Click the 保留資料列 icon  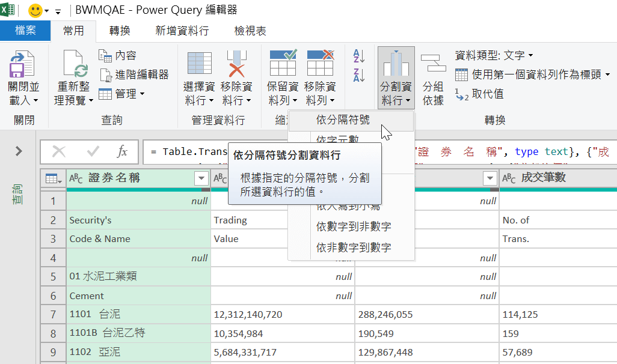(x=283, y=63)
